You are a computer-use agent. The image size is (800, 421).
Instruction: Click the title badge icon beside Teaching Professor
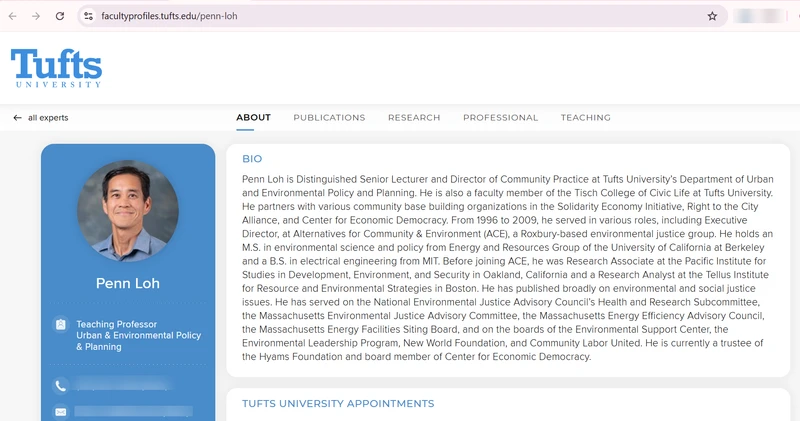60,325
